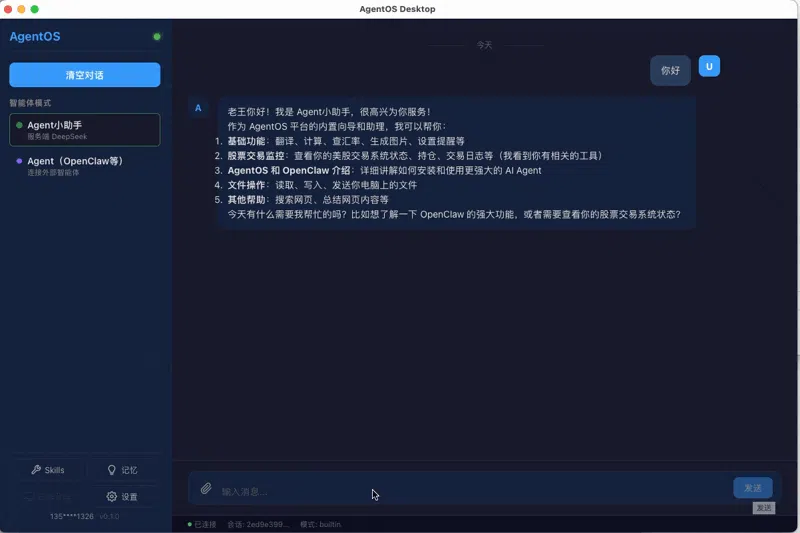Click the 你好 user message bubble

[670, 70]
